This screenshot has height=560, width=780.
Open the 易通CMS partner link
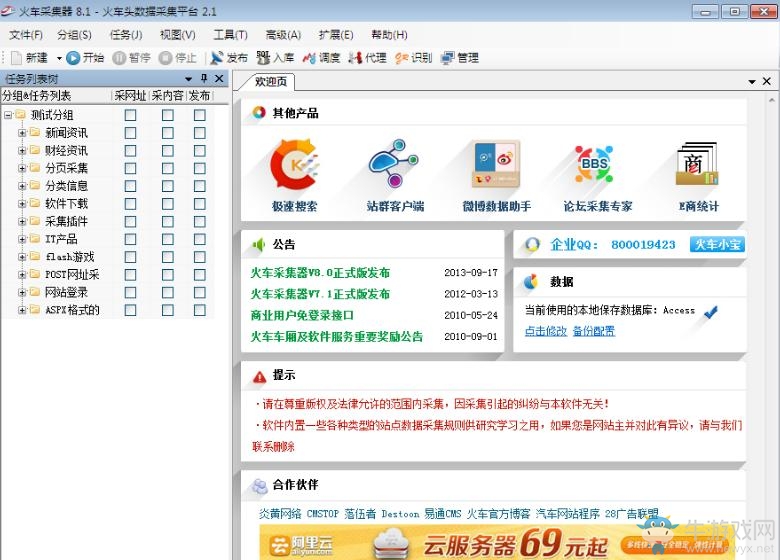[x=443, y=514]
